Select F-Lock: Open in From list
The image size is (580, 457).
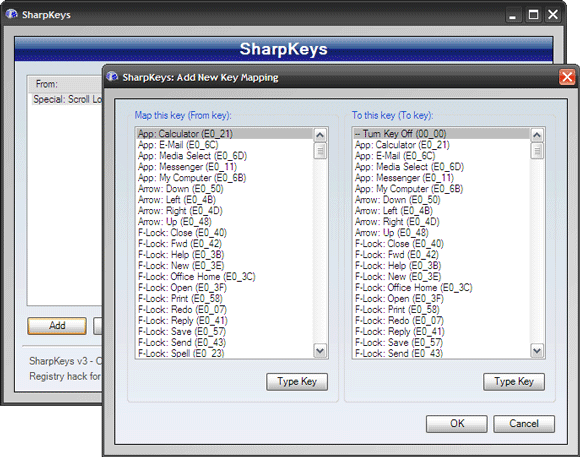pyautogui.click(x=225, y=288)
